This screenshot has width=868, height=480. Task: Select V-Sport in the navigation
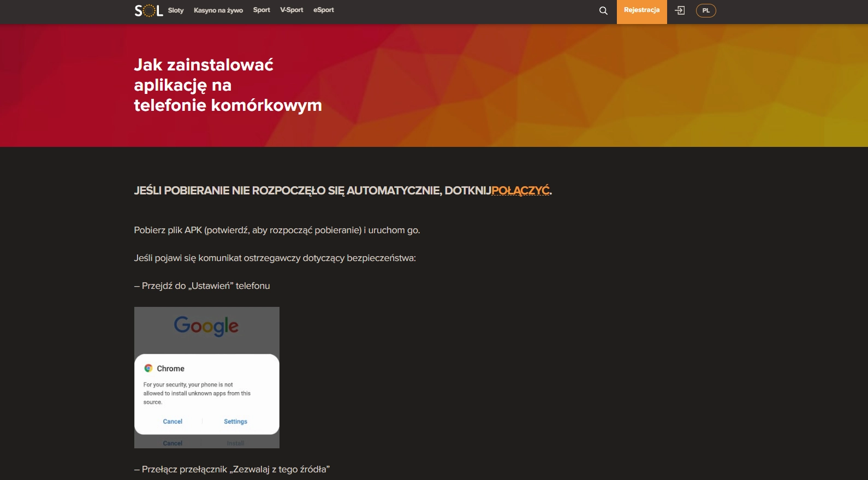point(292,10)
